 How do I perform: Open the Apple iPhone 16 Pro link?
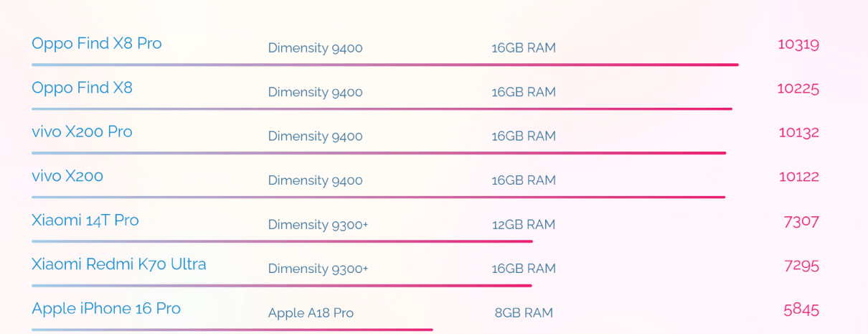(105, 309)
